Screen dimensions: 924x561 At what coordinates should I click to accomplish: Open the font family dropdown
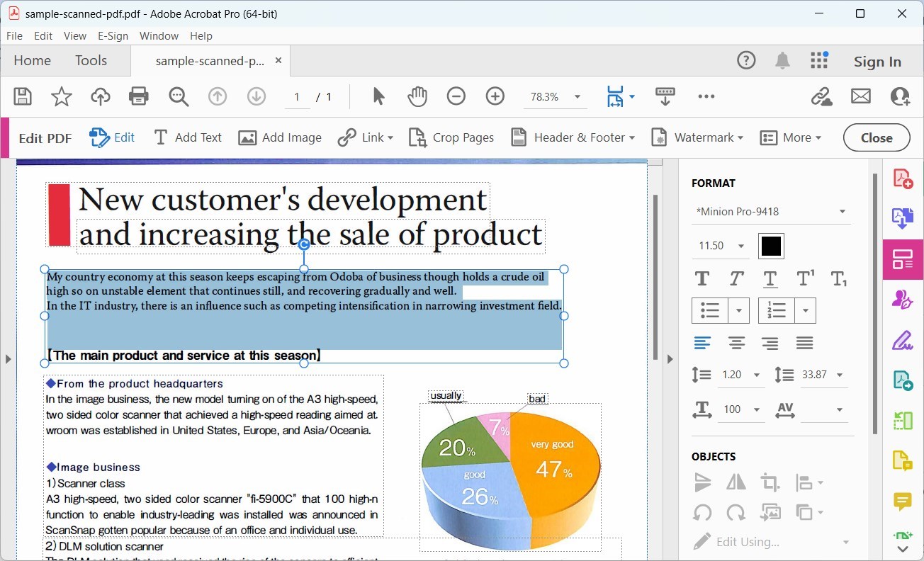771,211
